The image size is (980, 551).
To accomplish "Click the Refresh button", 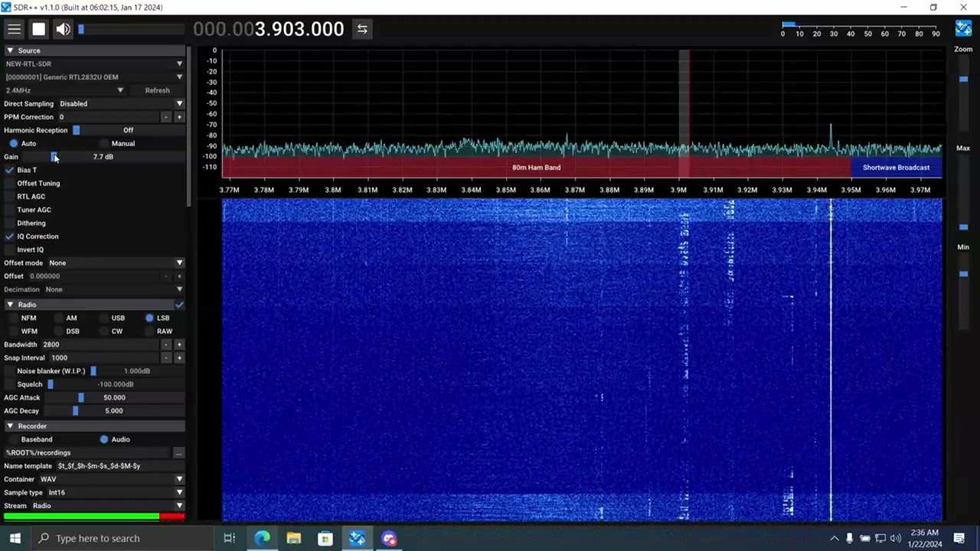I will click(x=157, y=90).
